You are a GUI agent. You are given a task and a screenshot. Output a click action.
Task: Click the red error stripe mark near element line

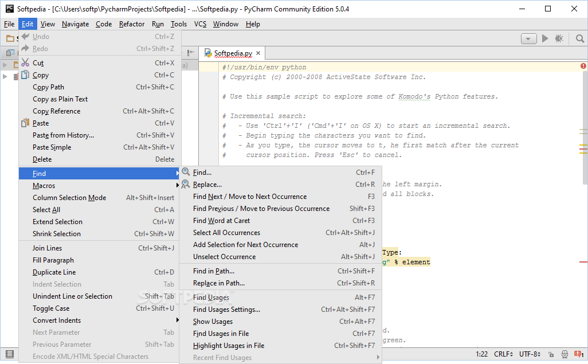583,261
